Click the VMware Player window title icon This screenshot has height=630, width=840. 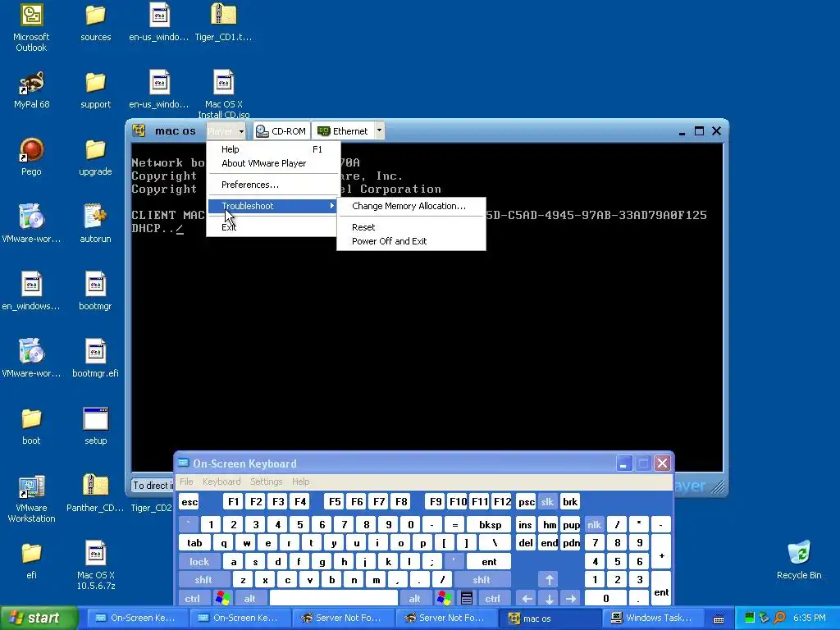[139, 131]
